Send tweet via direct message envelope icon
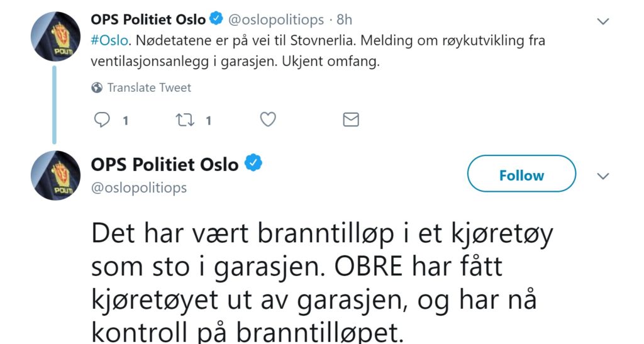The image size is (644, 344). click(x=350, y=119)
